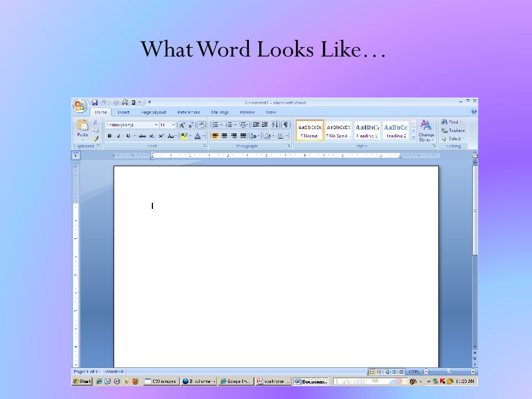Click the Sort icon in Paragraph group
Image resolution: width=532 pixels, height=399 pixels.
click(x=274, y=124)
